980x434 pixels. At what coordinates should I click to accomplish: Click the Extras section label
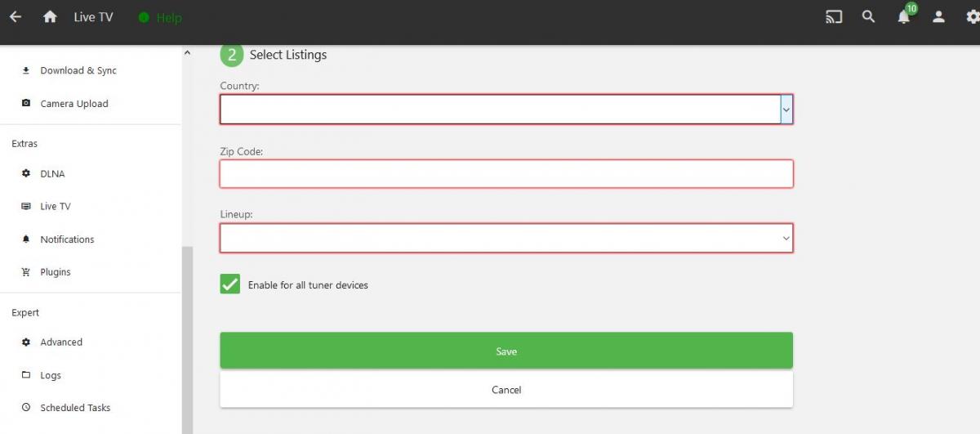24,144
